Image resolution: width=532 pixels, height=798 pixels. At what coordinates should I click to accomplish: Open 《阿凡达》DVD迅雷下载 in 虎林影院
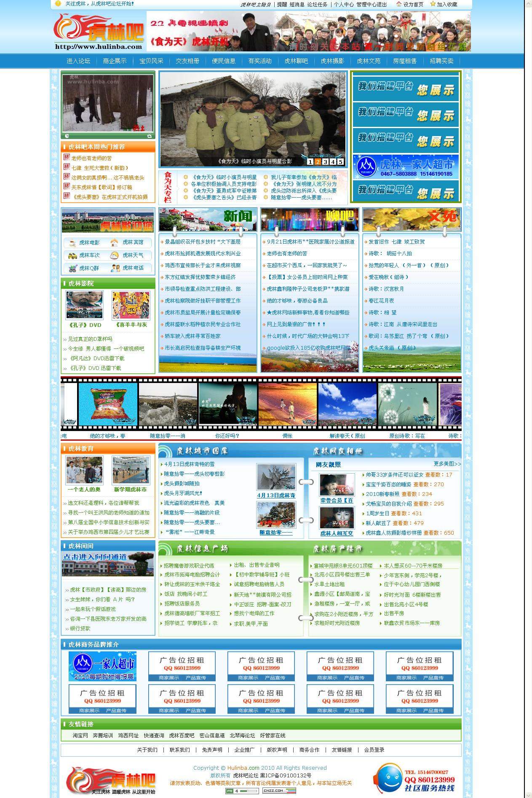pos(96,359)
